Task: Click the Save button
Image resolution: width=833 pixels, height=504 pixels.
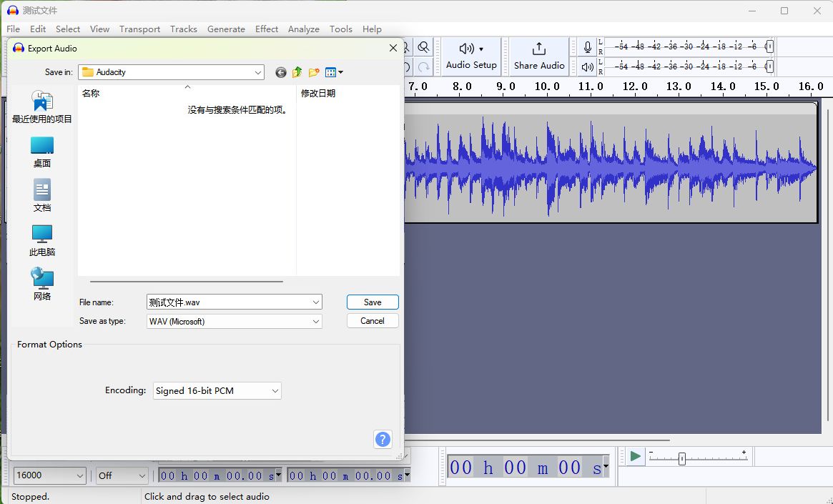Action: point(373,302)
